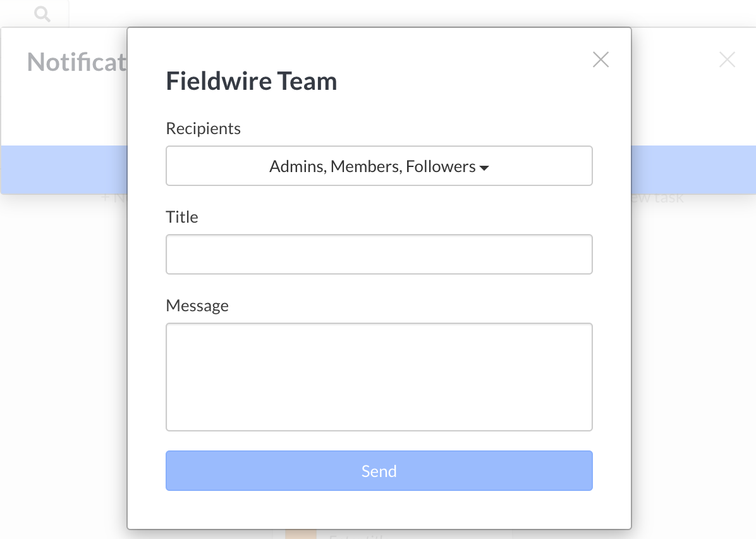Click the search magnifier icon
This screenshot has width=756, height=539.
42,14
